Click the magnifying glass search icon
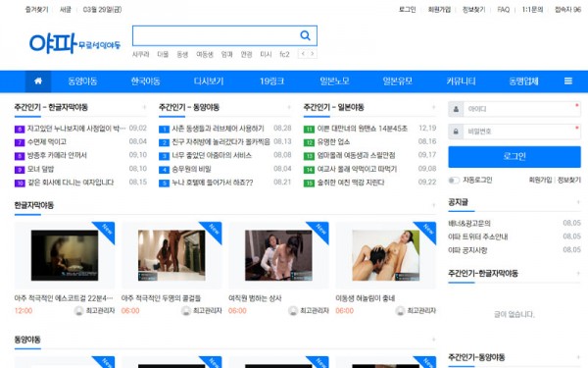The height and width of the screenshot is (368, 588). click(305, 35)
